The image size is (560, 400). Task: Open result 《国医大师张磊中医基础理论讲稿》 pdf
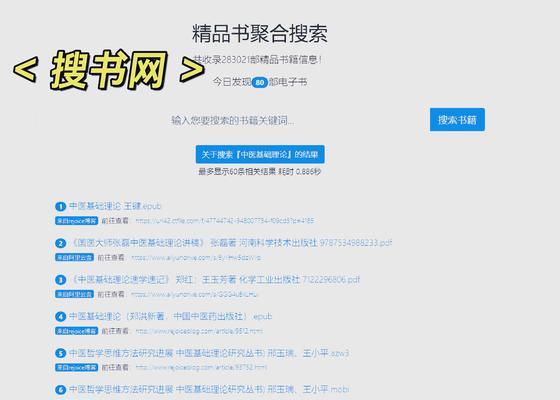[x=230, y=243]
